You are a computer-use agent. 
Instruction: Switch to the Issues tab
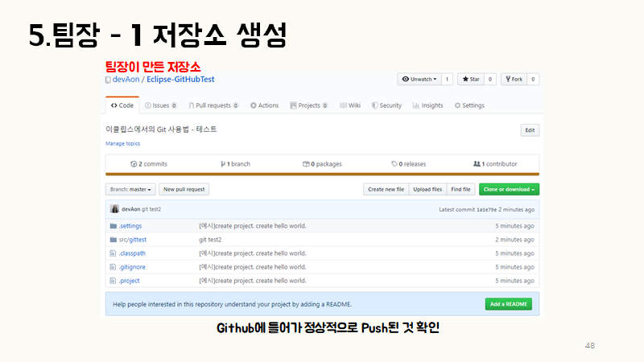pos(161,105)
